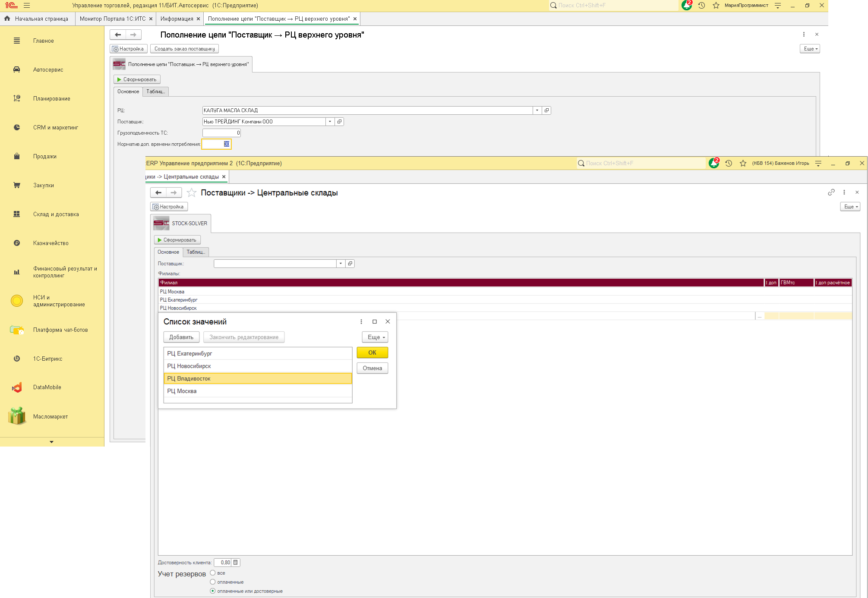Switch to the Информация tab
The width and height of the screenshot is (868, 598).
point(177,19)
